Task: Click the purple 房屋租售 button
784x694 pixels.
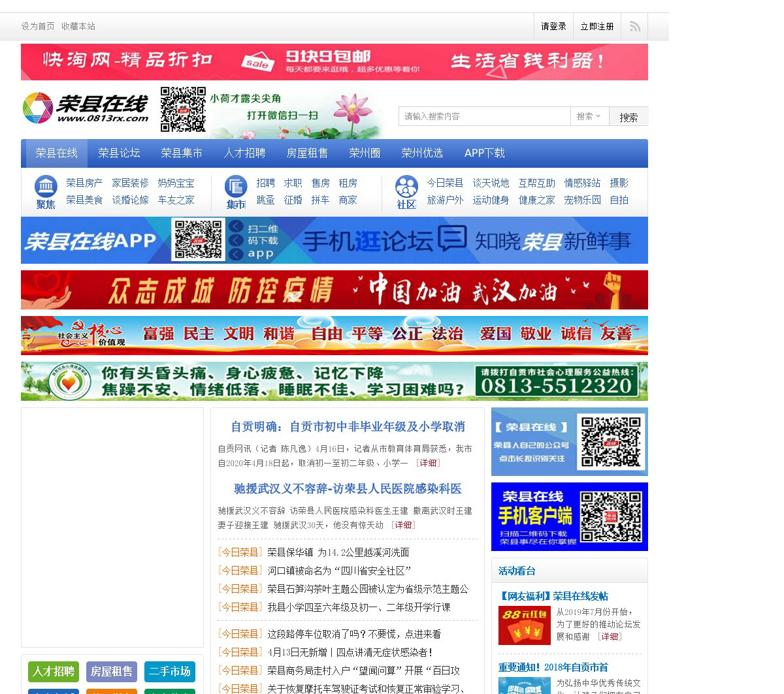Action: point(112,671)
